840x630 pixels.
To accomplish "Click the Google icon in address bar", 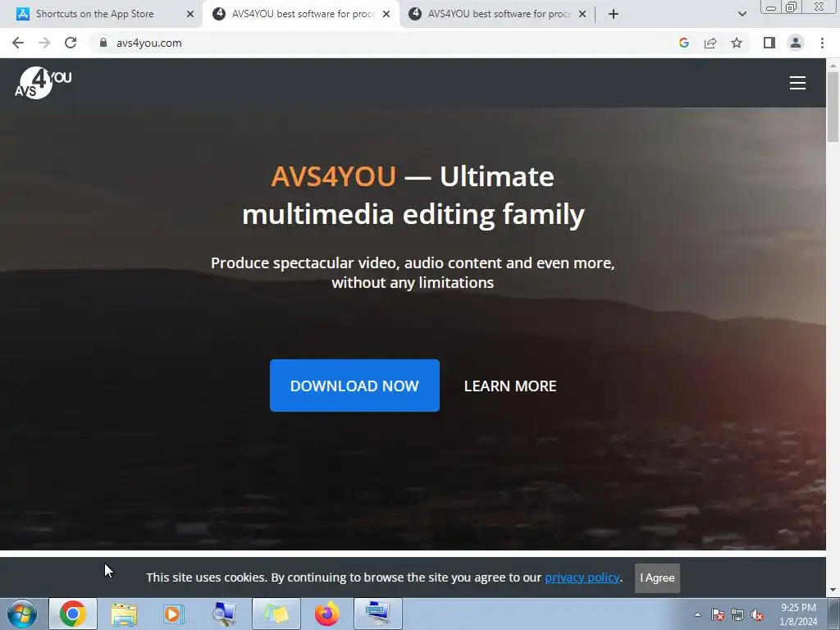I will [683, 43].
